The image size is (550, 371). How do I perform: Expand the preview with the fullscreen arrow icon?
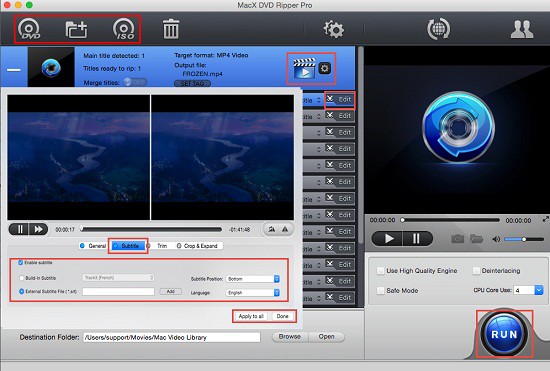[x=545, y=219]
